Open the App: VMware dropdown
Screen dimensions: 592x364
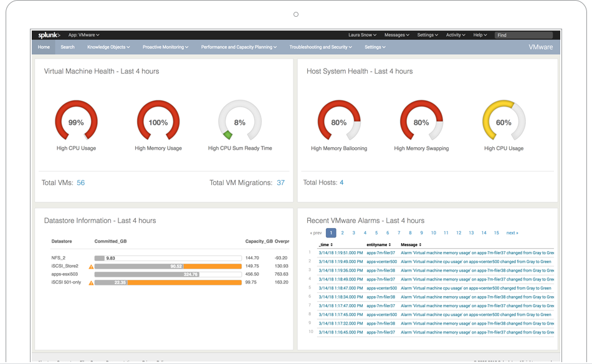(x=84, y=35)
